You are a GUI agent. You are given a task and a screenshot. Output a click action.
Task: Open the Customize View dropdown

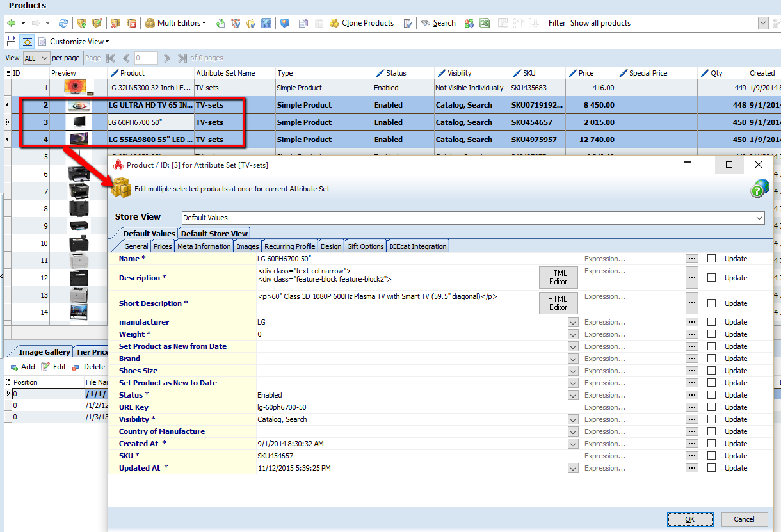[x=74, y=42]
